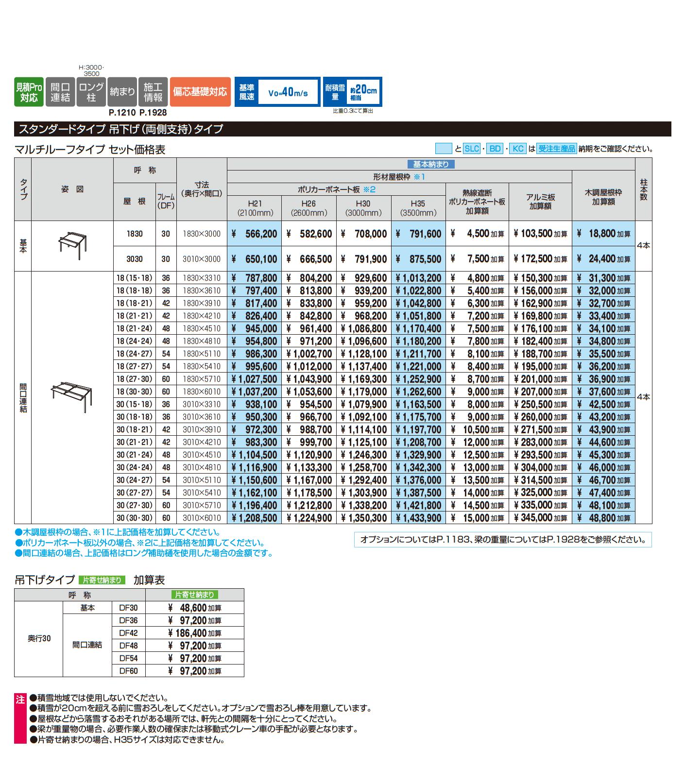Click the option reference note mentioning P.1183
This screenshot has width=685, height=784.
pyautogui.click(x=503, y=540)
